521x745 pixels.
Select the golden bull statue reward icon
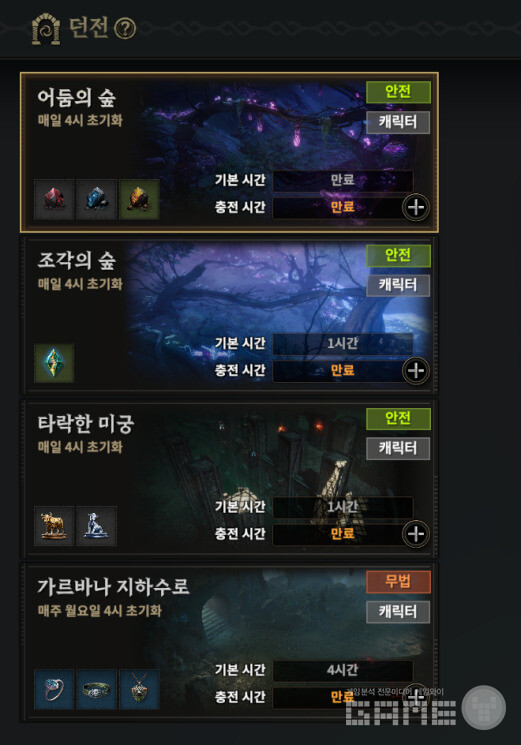click(54, 526)
